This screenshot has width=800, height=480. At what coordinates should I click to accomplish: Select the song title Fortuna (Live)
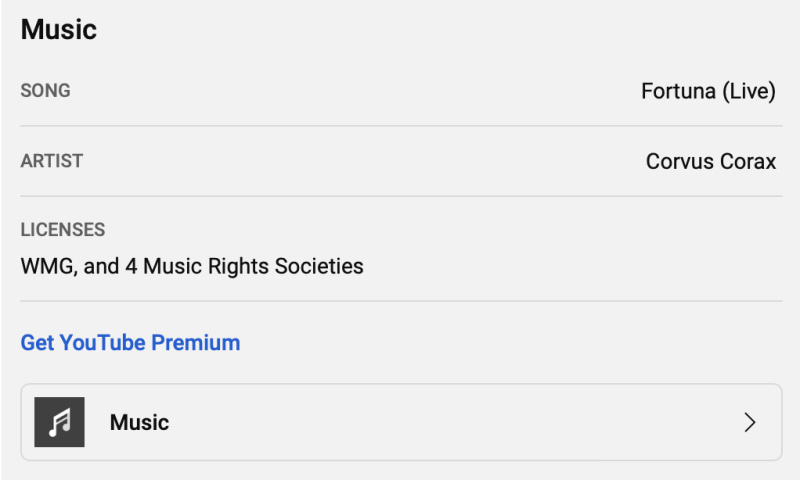(x=708, y=91)
